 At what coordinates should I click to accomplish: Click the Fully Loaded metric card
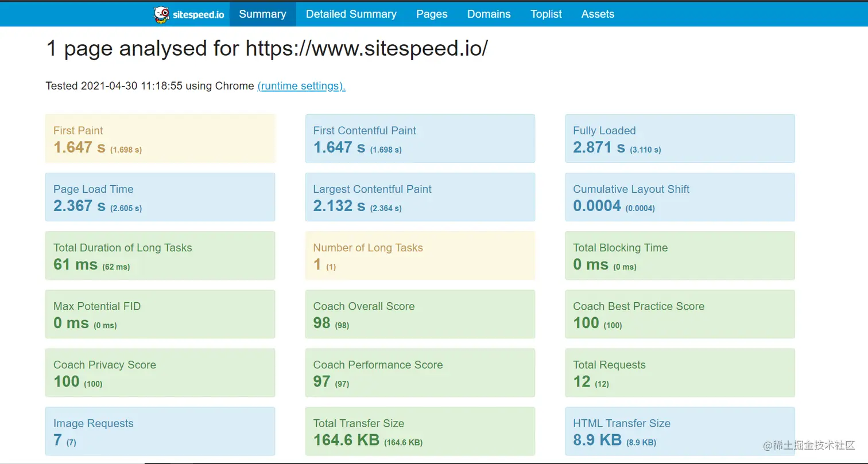[680, 138]
